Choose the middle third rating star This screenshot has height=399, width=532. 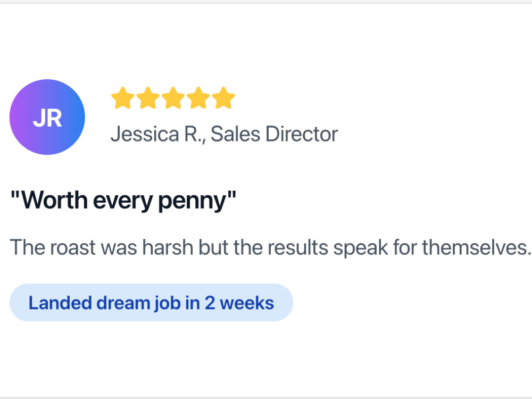coord(173,98)
